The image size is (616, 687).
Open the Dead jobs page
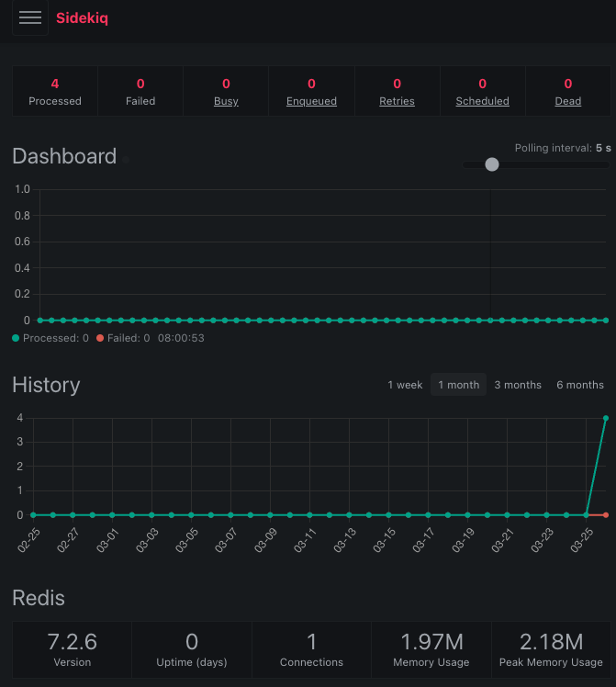[x=567, y=101]
